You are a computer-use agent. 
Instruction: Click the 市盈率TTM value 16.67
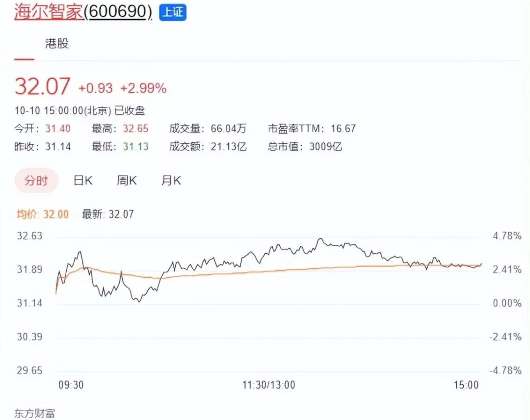coord(344,129)
